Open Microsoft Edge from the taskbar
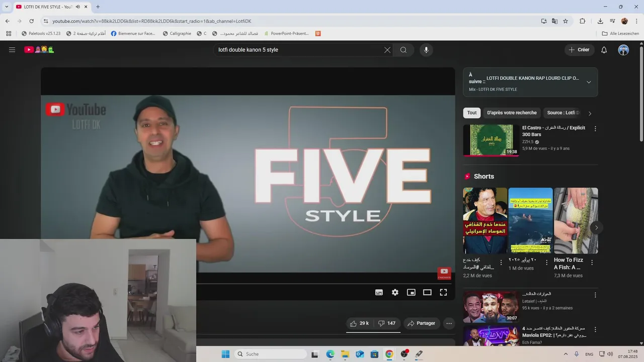Viewport: 644px width, 362px height. point(330,354)
